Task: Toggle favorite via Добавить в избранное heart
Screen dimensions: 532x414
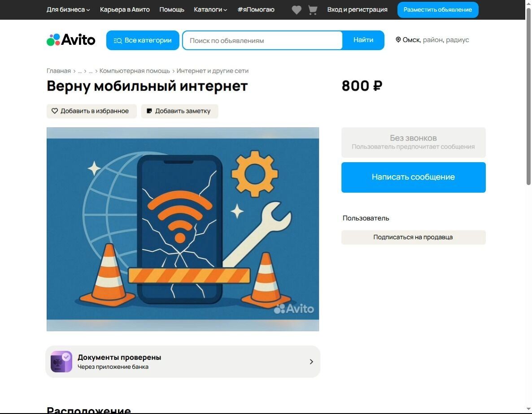Action: coord(55,111)
